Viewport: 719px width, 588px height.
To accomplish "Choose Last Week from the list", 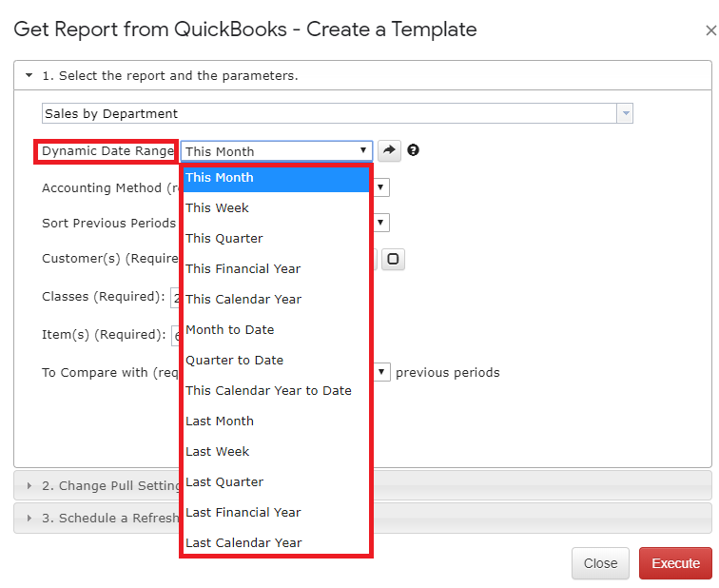I will pyautogui.click(x=276, y=452).
